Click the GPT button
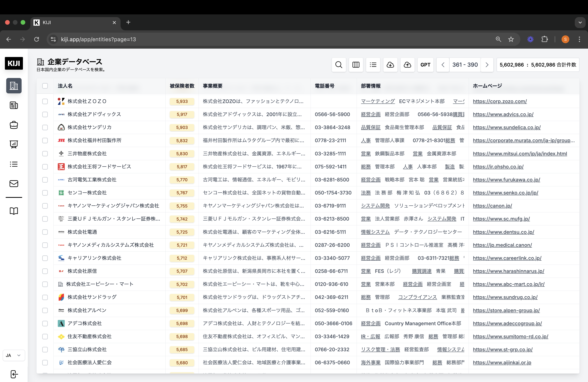588x382 pixels. [425, 65]
